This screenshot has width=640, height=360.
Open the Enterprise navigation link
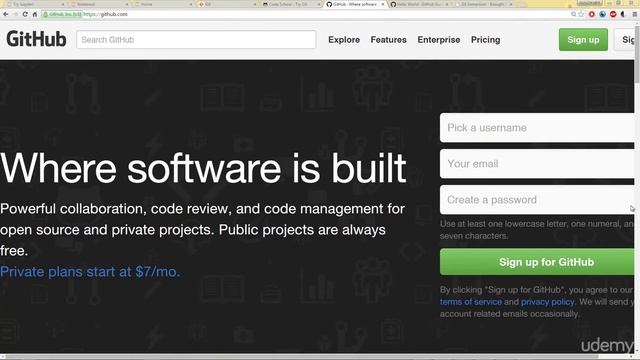[x=439, y=40]
